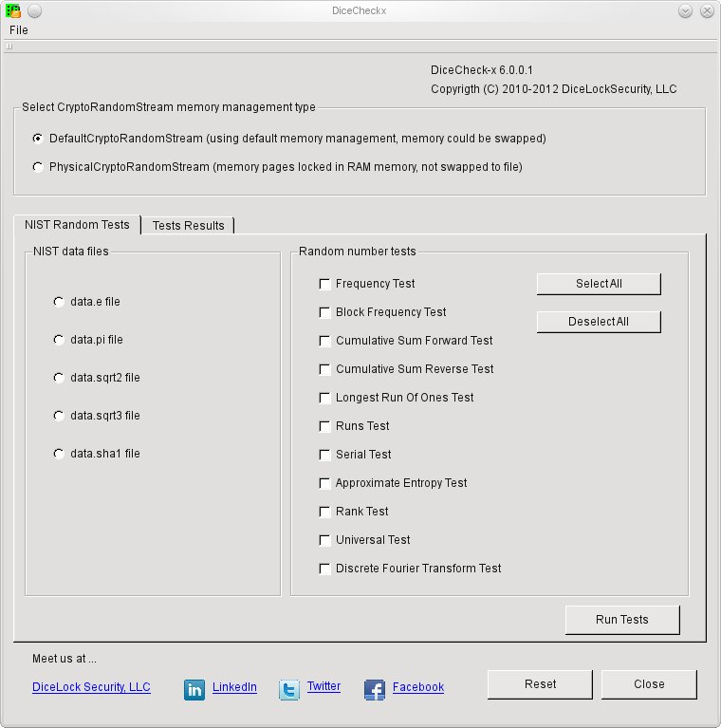The width and height of the screenshot is (721, 728).
Task: Click the Close button at bottom
Action: (649, 684)
